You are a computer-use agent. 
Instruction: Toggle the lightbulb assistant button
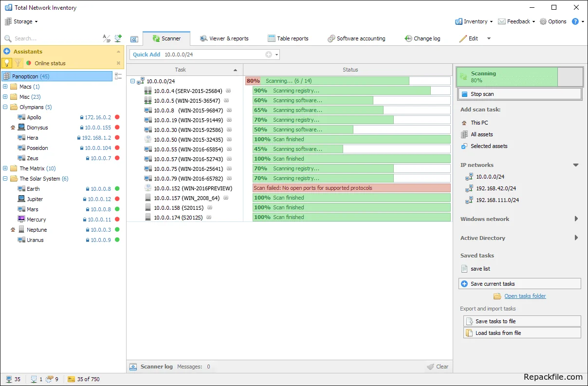7,63
